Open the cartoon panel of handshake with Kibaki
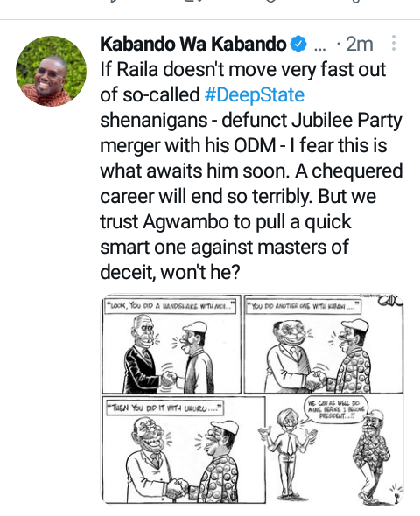 pos(324,344)
